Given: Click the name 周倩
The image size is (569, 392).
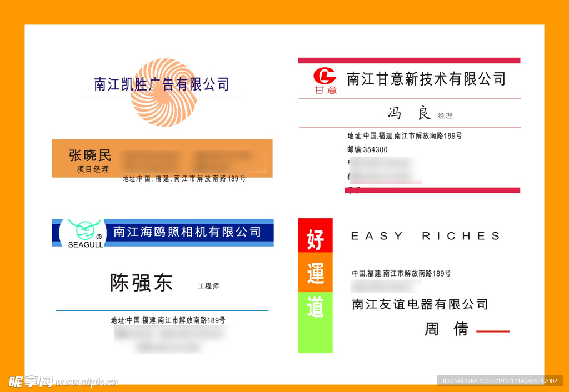Looking at the screenshot, I should coord(446,329).
